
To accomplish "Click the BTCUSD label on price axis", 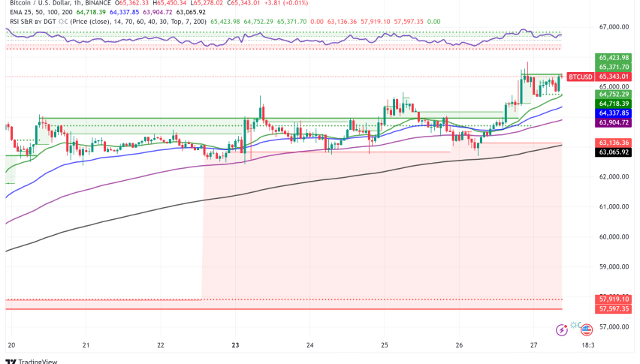I will tap(580, 77).
